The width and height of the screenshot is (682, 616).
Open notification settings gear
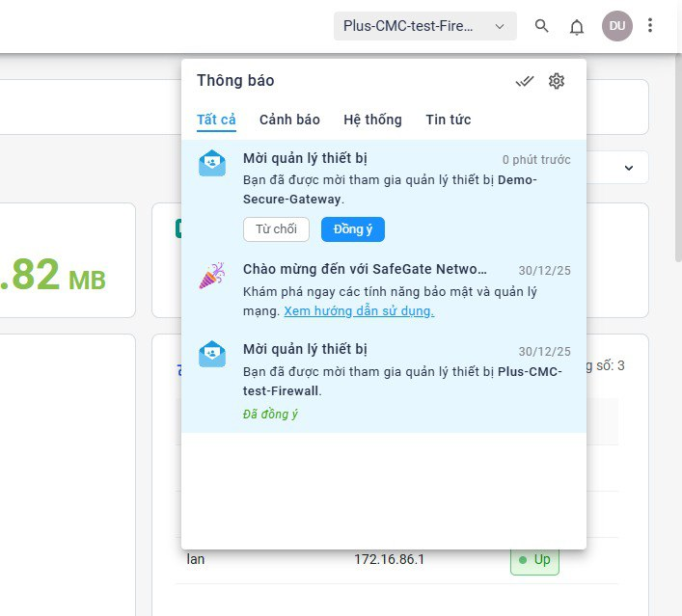(557, 81)
